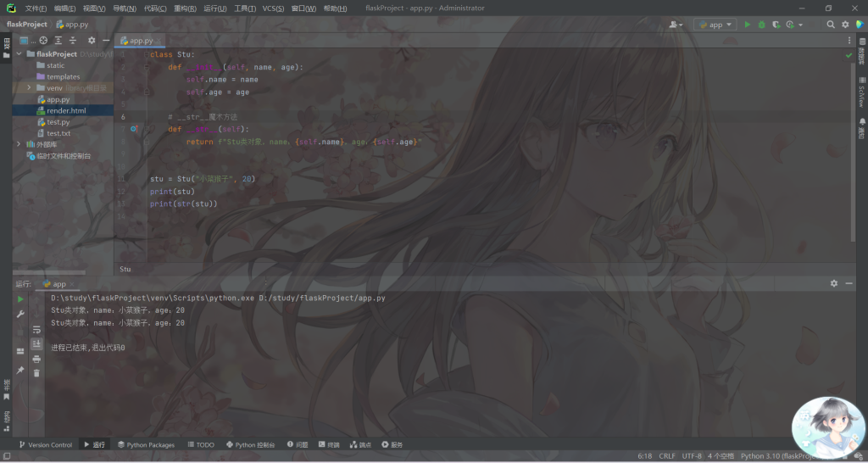Rerun app from Run panel green arrow

tap(21, 299)
